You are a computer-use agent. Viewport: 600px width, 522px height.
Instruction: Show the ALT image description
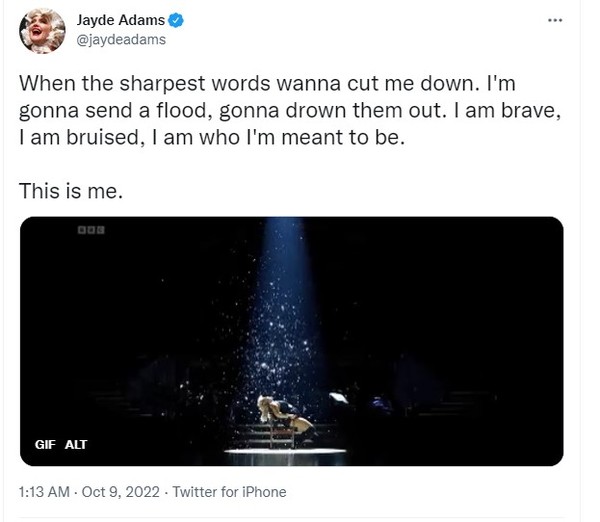76,444
